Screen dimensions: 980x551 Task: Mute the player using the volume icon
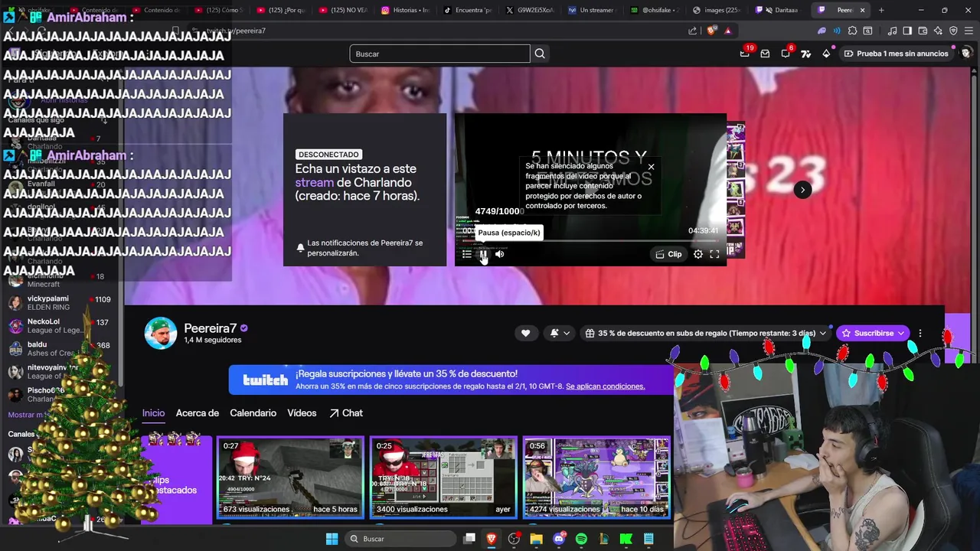click(x=499, y=254)
